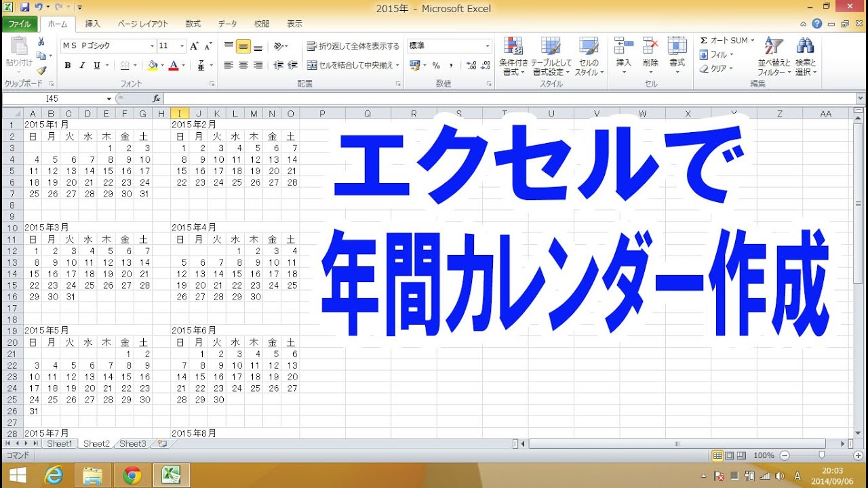This screenshot has height=488, width=868.
Task: Open the number format 標準 dropdown
Action: [488, 46]
